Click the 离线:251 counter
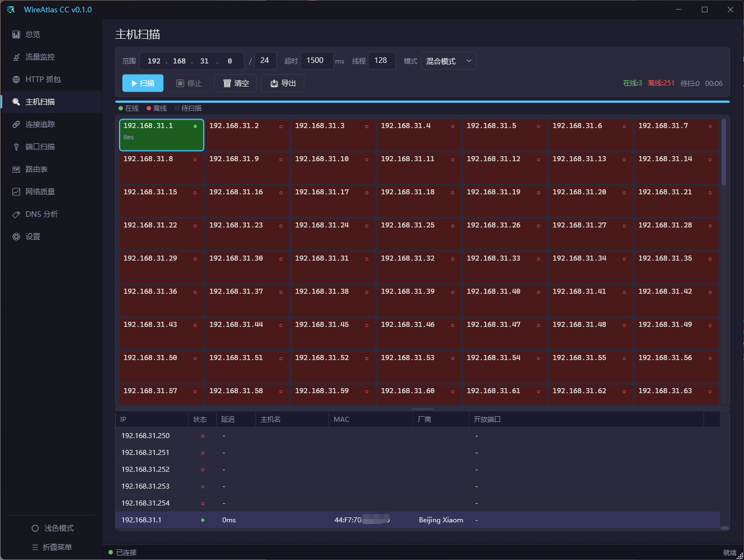 [661, 83]
